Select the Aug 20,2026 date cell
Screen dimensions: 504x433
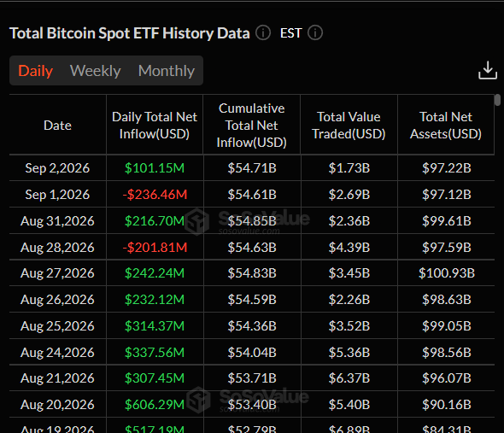coord(57,405)
